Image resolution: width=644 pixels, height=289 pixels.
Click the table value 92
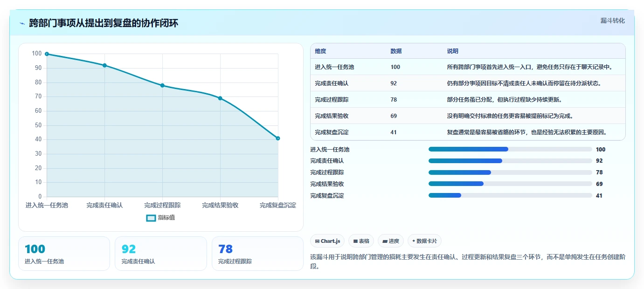coord(394,83)
